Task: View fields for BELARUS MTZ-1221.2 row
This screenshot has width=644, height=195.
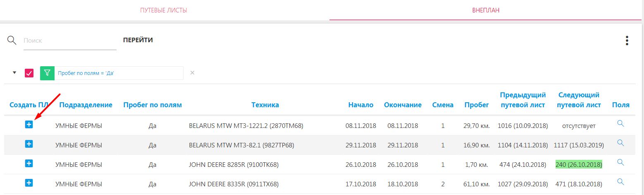Action: point(620,123)
